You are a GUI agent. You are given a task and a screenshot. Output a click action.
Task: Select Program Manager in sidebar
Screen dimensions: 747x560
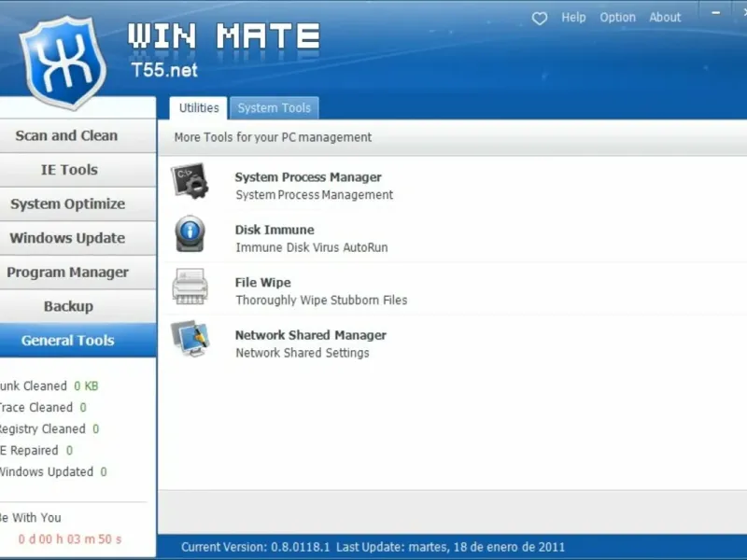(78, 273)
